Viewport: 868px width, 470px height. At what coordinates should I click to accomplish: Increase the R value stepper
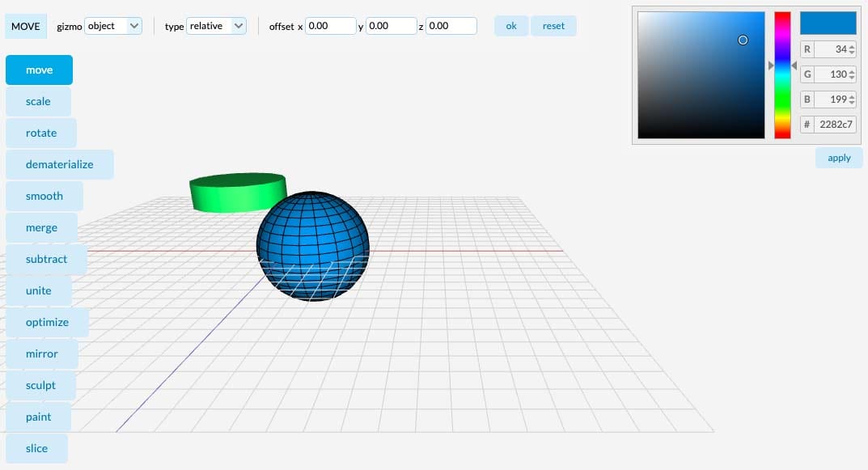(x=852, y=46)
